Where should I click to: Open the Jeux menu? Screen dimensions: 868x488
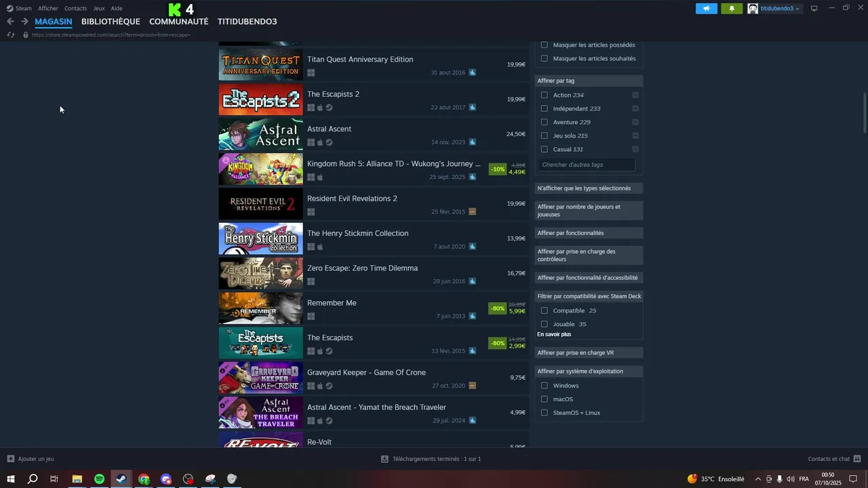click(99, 9)
